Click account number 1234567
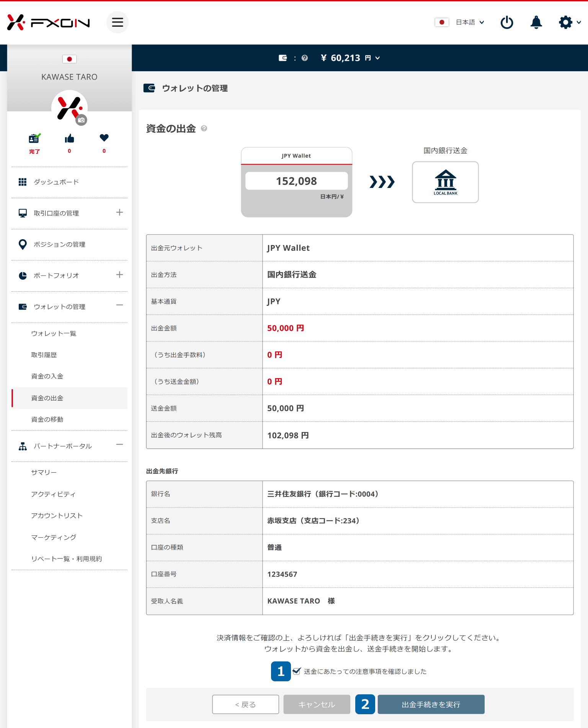The image size is (588, 728). pyautogui.click(x=282, y=574)
